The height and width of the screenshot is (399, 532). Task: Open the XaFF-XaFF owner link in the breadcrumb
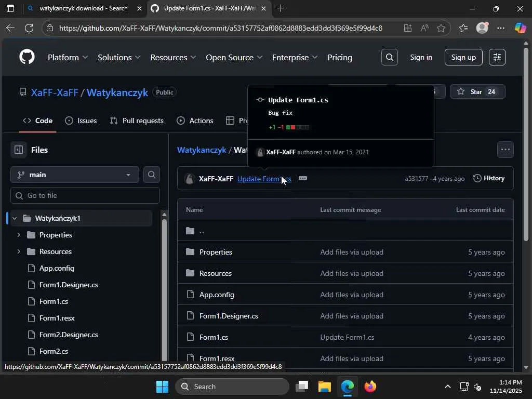[x=55, y=92]
